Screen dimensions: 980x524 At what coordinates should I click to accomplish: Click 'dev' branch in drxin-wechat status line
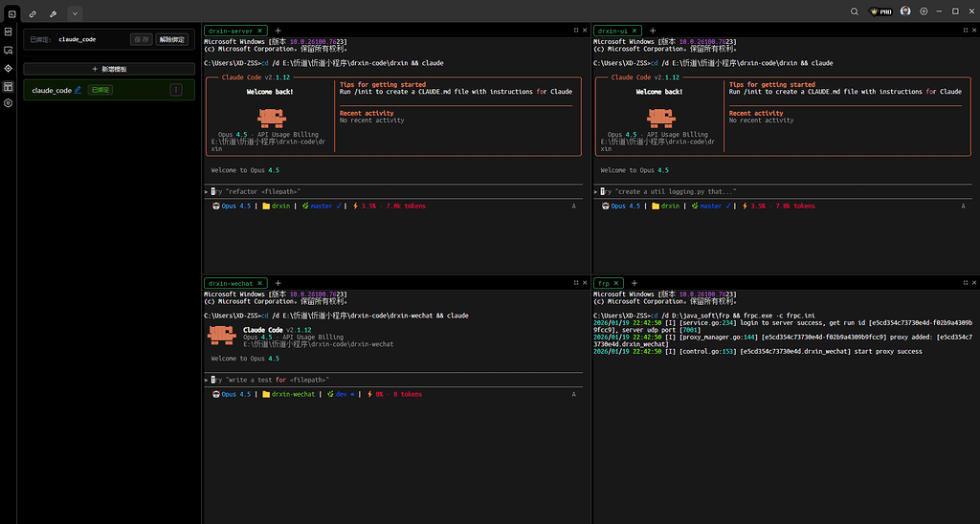tap(342, 395)
